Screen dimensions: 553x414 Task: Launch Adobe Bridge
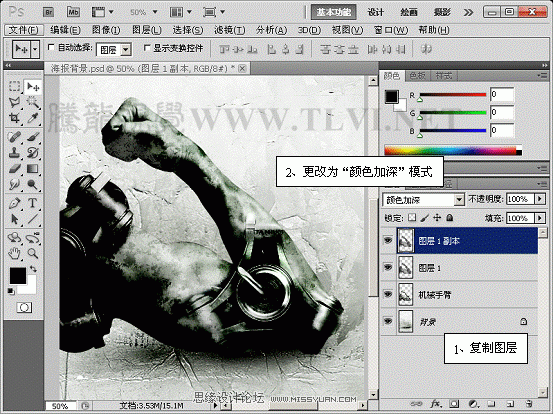coord(49,12)
